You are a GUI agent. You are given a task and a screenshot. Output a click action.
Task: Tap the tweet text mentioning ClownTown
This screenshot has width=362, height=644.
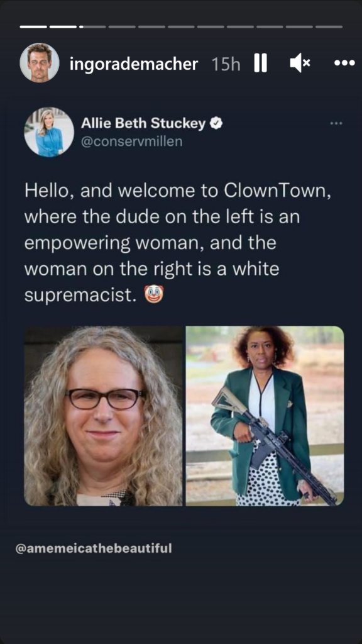(178, 243)
